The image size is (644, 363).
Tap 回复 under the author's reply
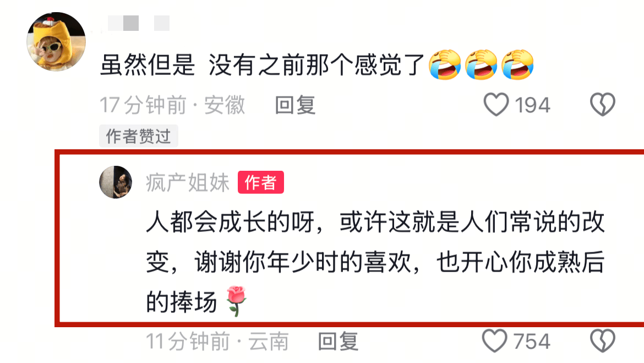(x=338, y=341)
